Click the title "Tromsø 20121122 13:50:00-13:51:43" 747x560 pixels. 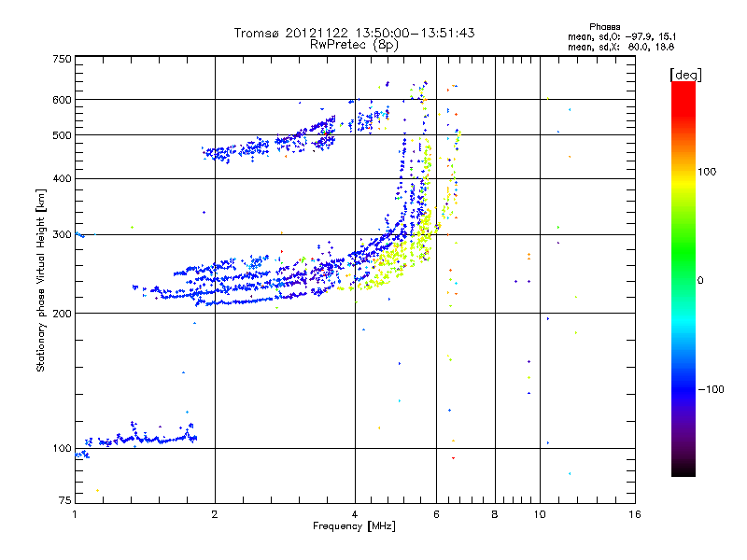(x=354, y=33)
